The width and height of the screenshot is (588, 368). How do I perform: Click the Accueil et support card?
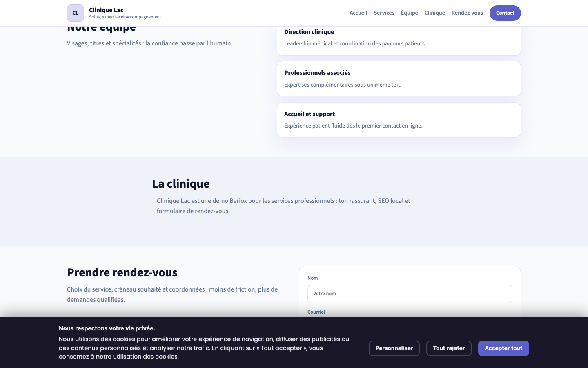(399, 120)
